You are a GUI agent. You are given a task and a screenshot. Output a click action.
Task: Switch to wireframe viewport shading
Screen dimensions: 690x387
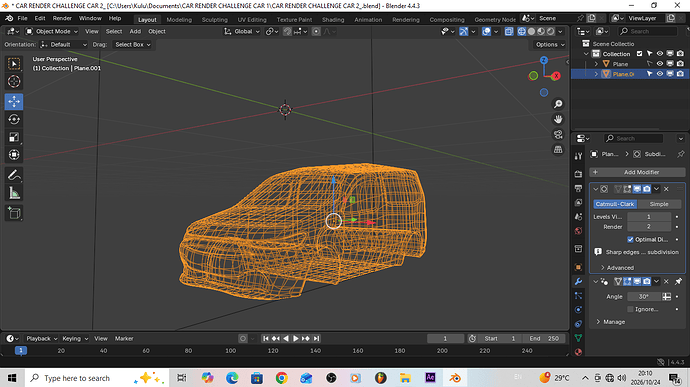(521, 31)
